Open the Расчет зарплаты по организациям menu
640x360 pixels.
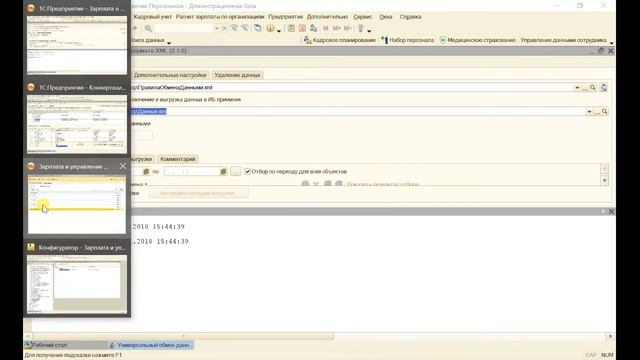click(x=220, y=17)
